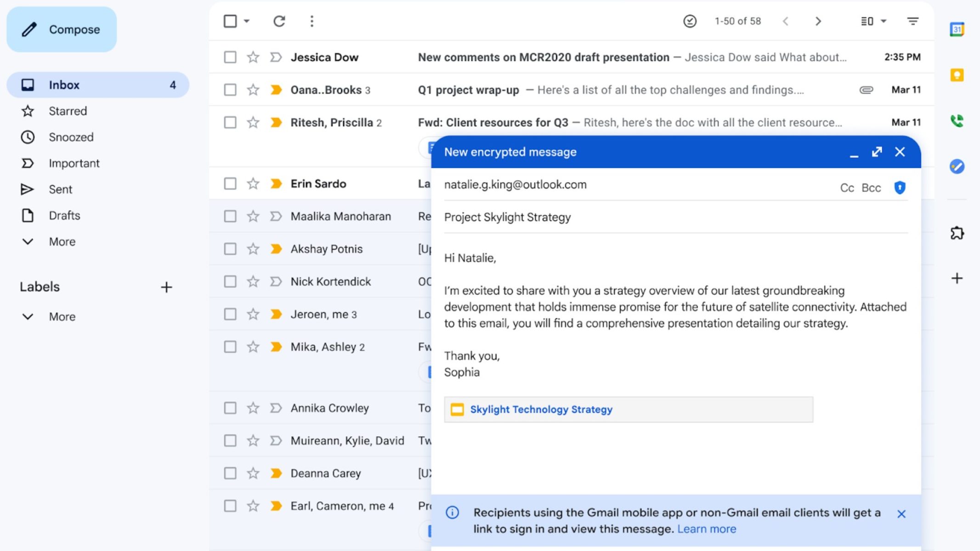Open the Sent folder
980x551 pixels.
click(x=60, y=189)
